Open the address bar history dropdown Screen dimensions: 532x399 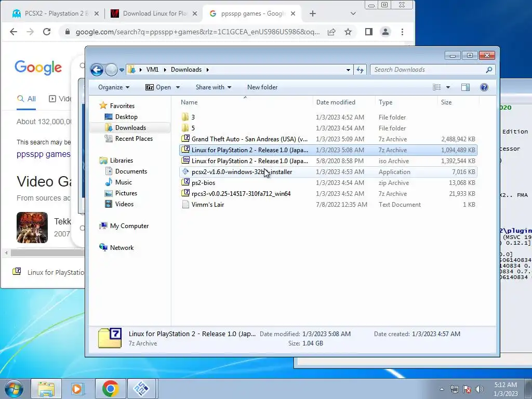(x=348, y=70)
